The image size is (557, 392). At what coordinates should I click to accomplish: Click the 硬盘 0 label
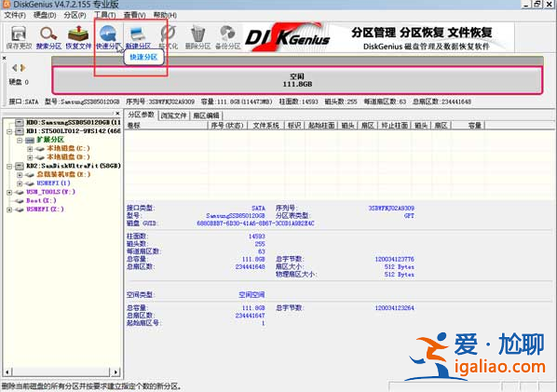(x=19, y=82)
